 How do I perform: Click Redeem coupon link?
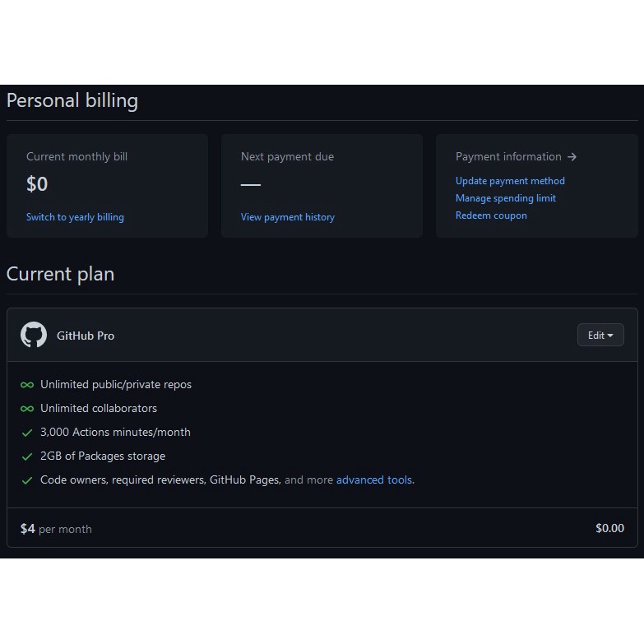(491, 215)
